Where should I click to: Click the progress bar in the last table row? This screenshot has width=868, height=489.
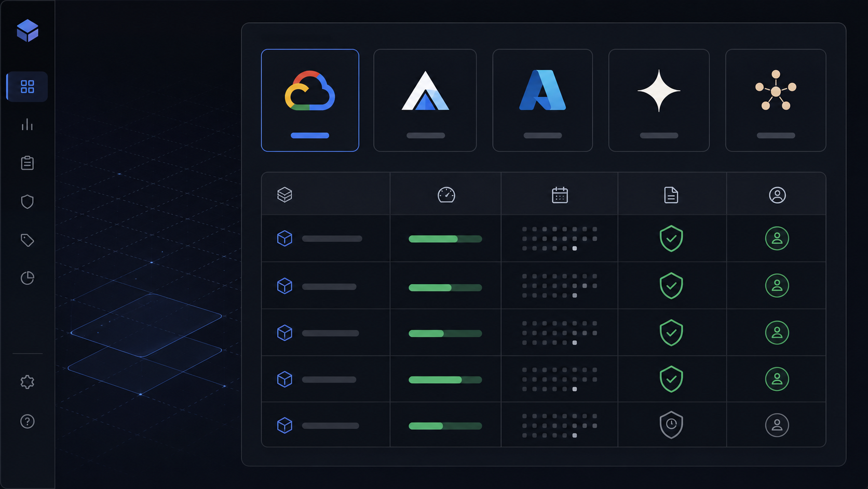click(x=445, y=426)
